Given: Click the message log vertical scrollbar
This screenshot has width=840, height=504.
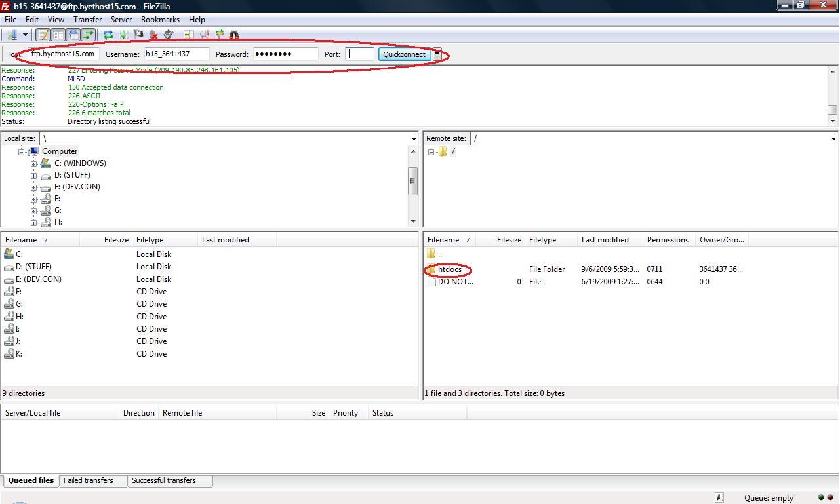Looking at the screenshot, I should [833, 96].
